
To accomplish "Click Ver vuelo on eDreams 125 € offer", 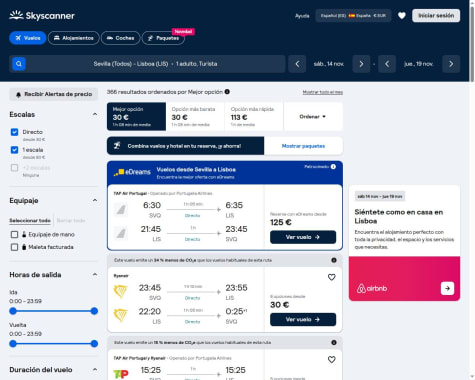I will point(303,237).
